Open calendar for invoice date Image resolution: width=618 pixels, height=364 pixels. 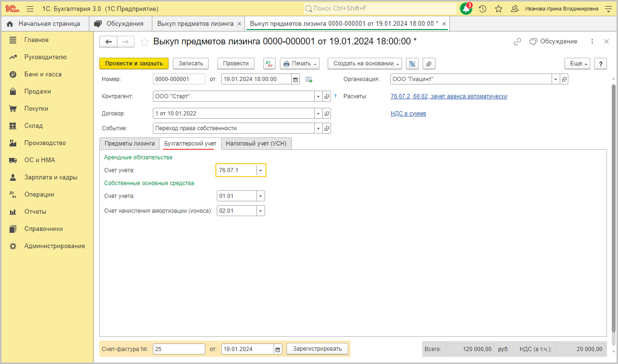click(x=278, y=349)
